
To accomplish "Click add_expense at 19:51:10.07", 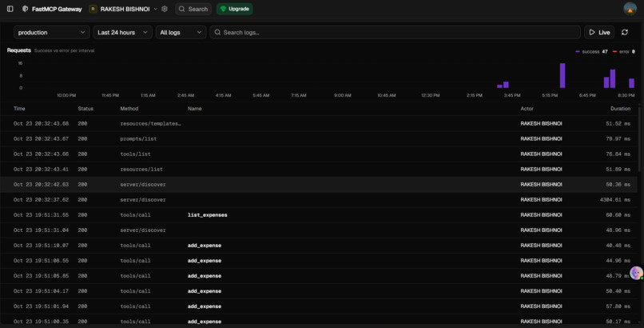I will click(205, 246).
